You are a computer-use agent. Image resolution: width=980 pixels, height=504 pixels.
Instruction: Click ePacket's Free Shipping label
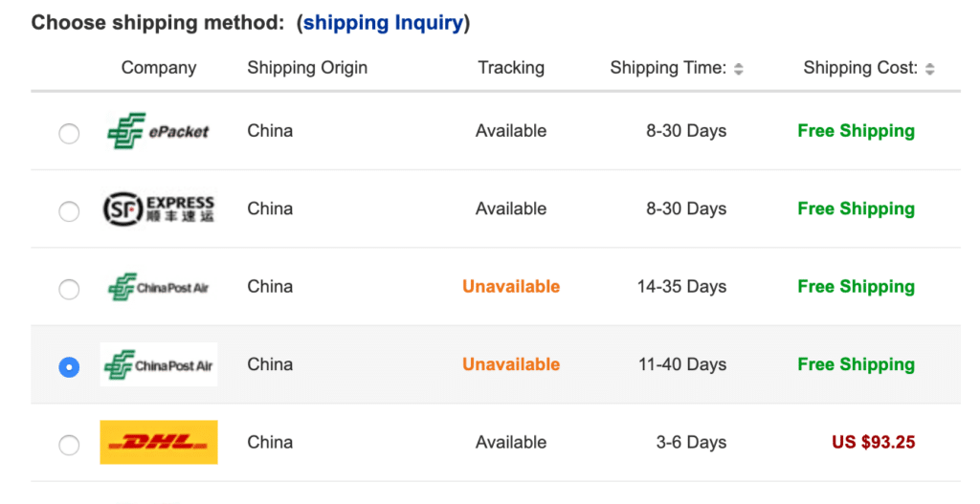(857, 130)
